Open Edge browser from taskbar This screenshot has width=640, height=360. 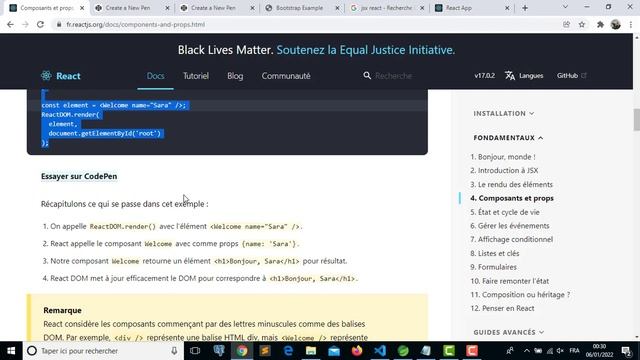[288, 351]
